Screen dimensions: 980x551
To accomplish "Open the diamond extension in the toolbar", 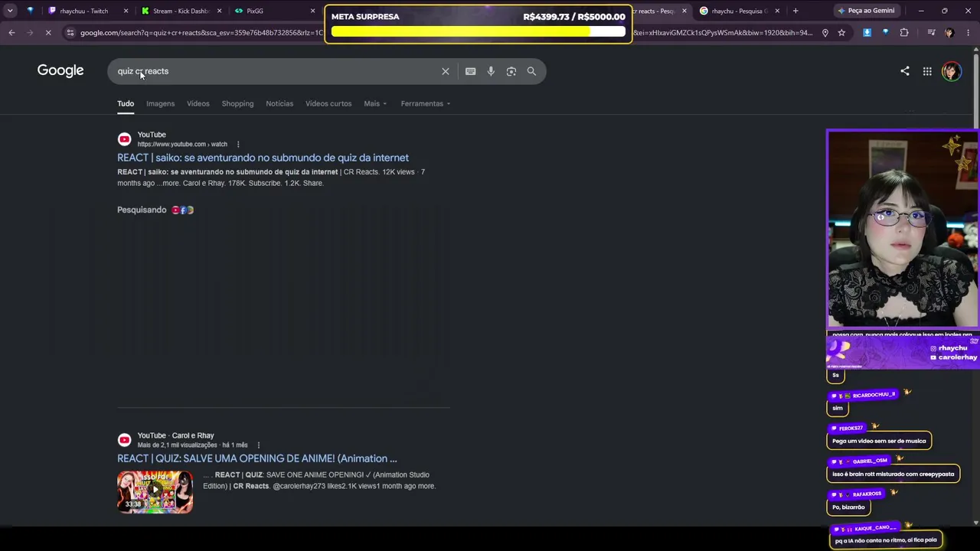I will coord(885,33).
